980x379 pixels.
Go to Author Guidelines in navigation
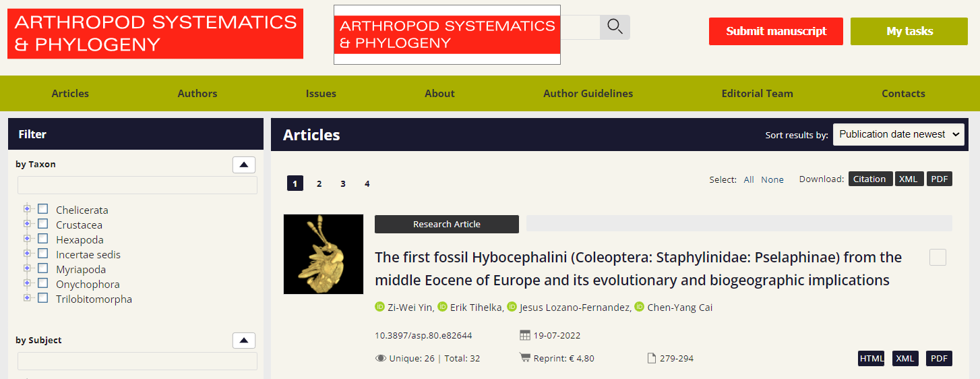click(588, 94)
